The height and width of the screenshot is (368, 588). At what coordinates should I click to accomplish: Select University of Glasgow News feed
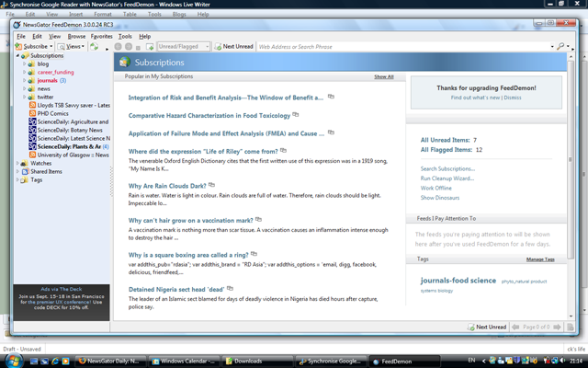73,155
